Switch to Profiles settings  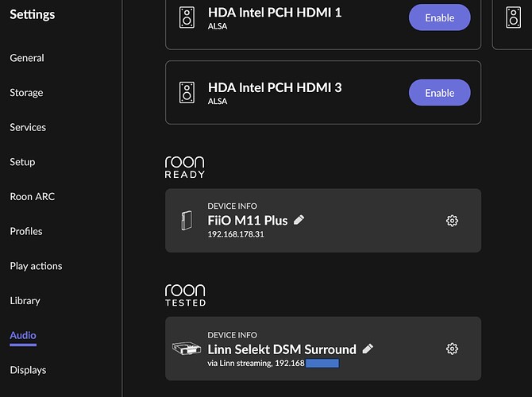point(26,231)
